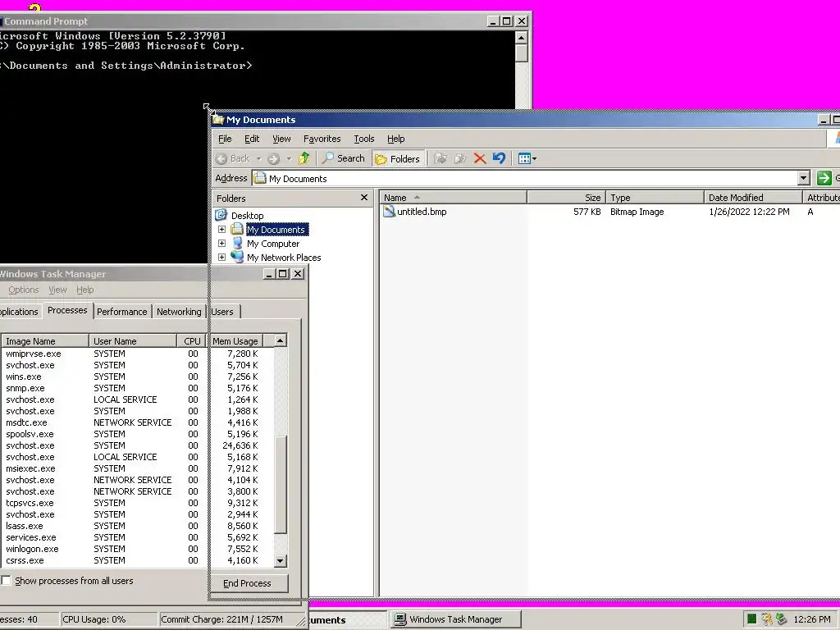Image resolution: width=840 pixels, height=630 pixels.
Task: Click process list scroll down arrow
Action: pos(281,561)
